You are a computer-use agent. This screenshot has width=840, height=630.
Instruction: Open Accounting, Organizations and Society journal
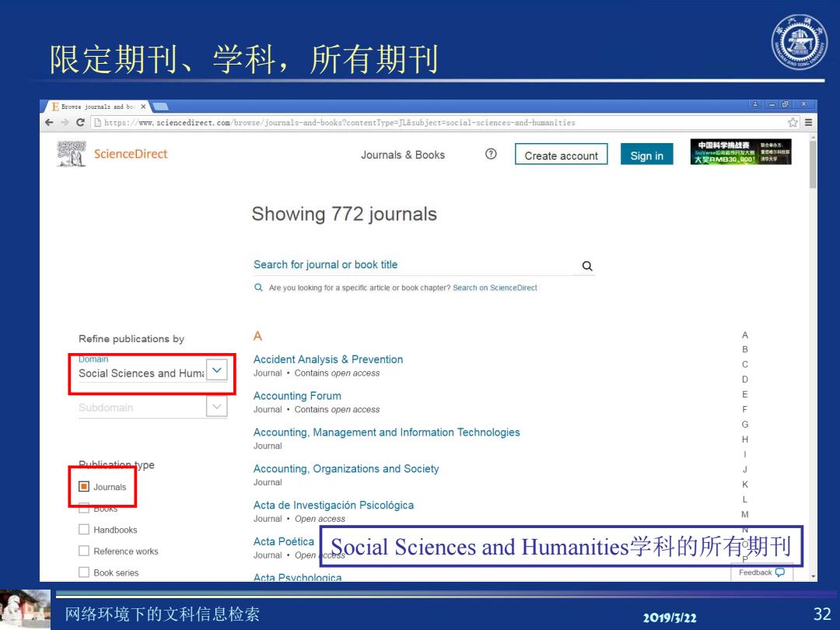[x=346, y=469]
